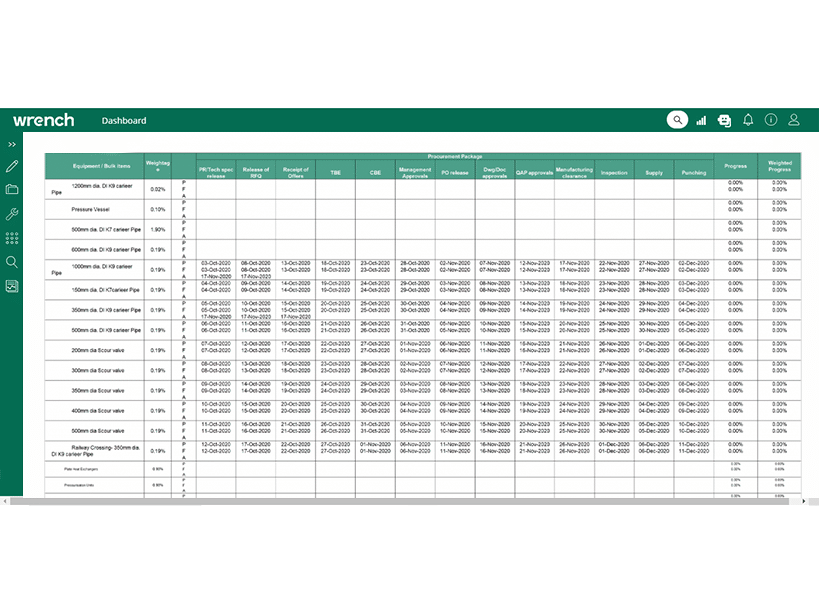Select 400mm dia Scour valve row
Viewport: 819px width, 614px height.
(x=423, y=411)
